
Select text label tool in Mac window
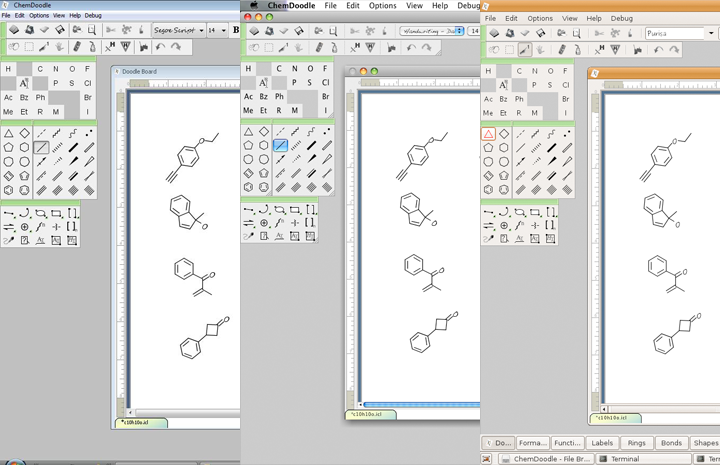coord(263,83)
